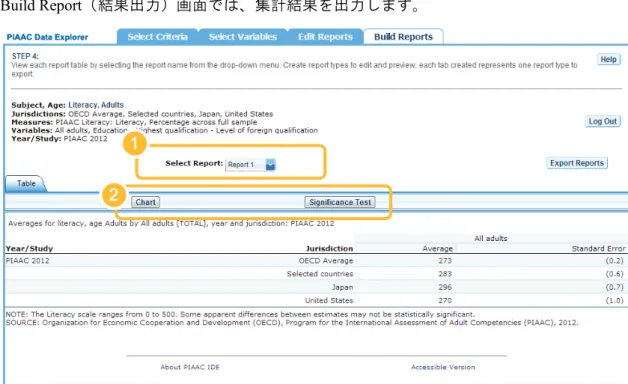Click the STEP 4 heading text
This screenshot has height=384, width=628.
point(25,56)
